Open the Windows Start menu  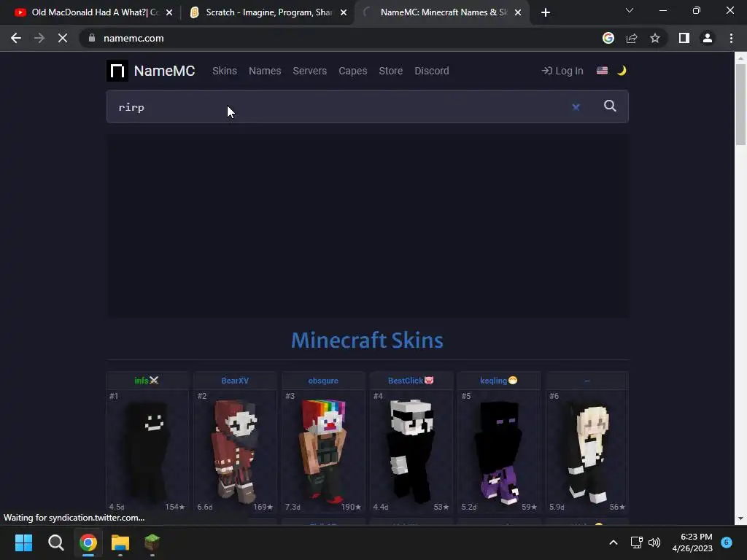click(x=24, y=542)
